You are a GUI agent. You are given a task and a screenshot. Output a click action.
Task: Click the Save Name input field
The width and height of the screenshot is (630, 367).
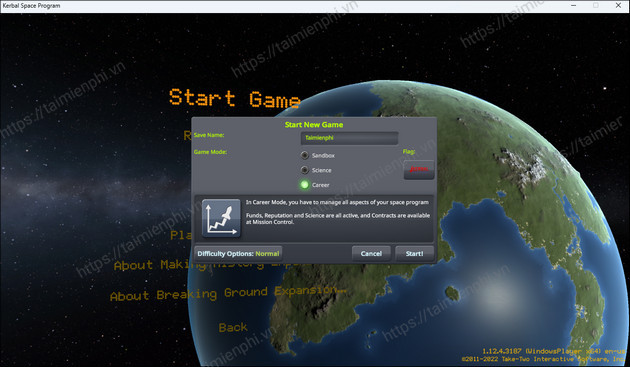tap(349, 138)
